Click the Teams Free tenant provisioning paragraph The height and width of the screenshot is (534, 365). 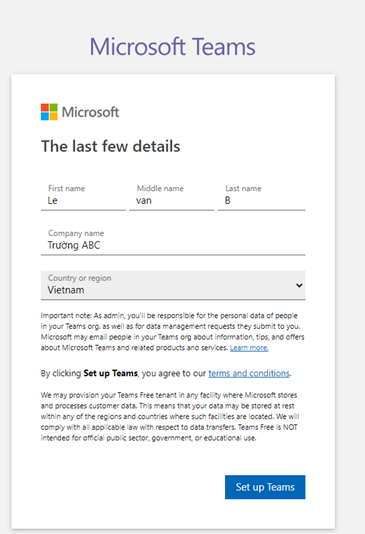pos(170,417)
